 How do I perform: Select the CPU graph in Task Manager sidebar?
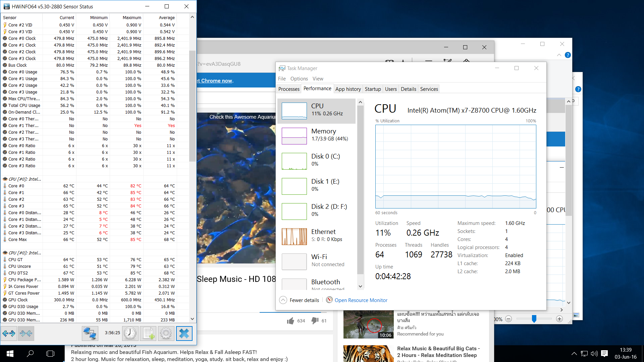coord(294,111)
